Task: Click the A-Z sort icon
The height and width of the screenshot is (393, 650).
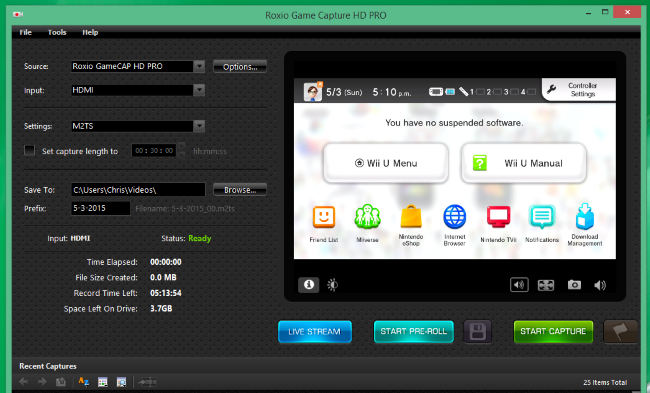Action: point(84,382)
